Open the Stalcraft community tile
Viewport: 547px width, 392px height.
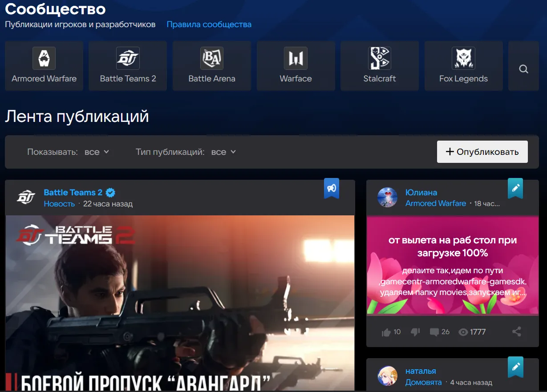380,66
